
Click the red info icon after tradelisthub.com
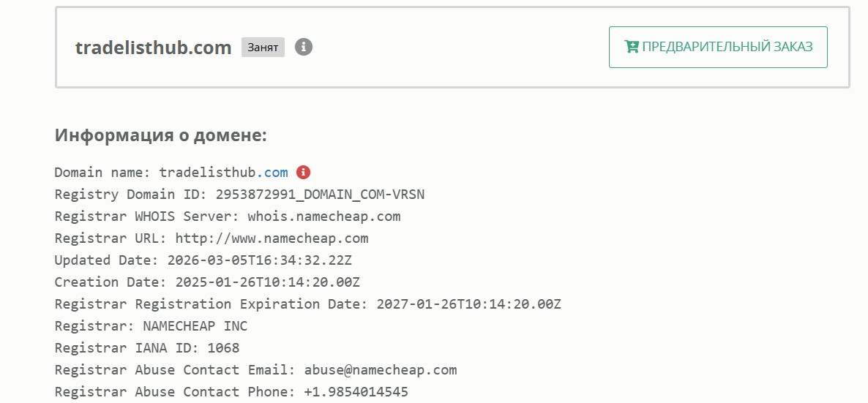tap(303, 173)
